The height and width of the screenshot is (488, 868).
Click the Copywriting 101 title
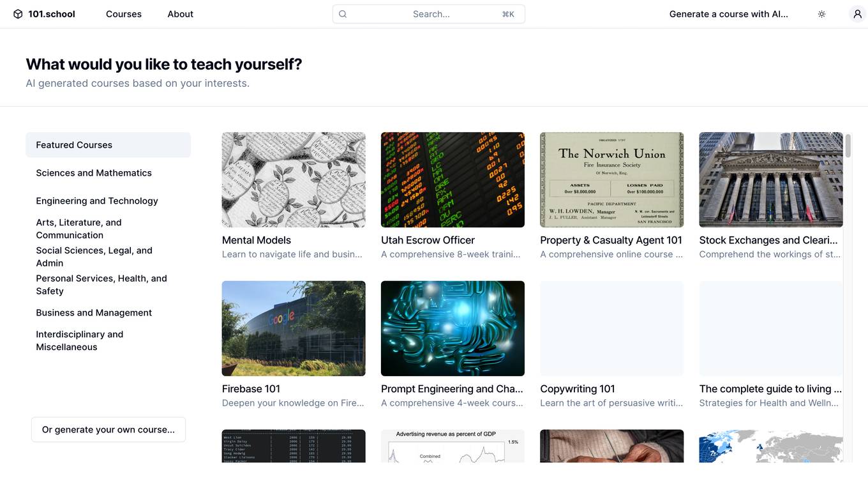tap(578, 389)
